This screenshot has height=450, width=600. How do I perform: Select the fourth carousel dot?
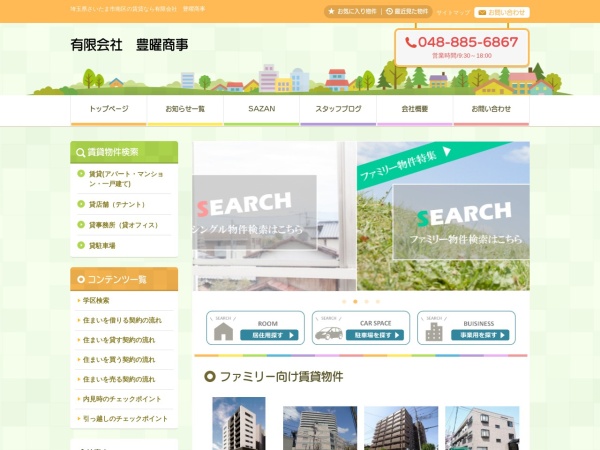point(378,302)
